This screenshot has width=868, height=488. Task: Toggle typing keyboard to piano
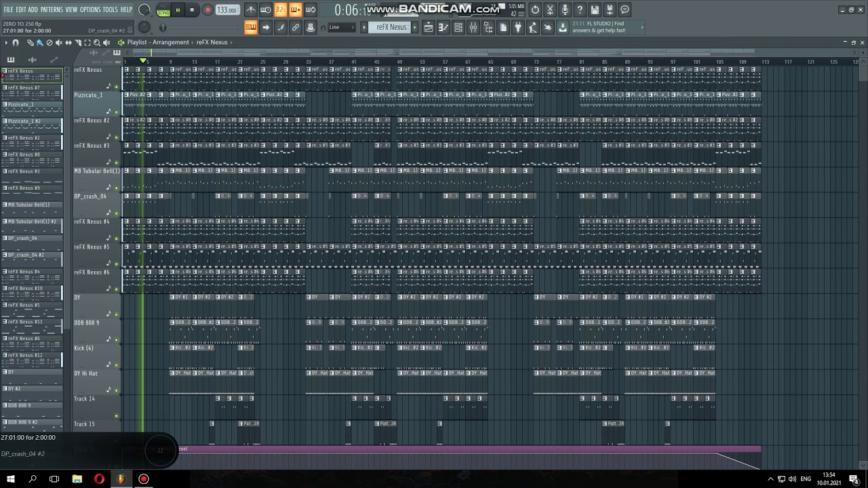click(251, 27)
